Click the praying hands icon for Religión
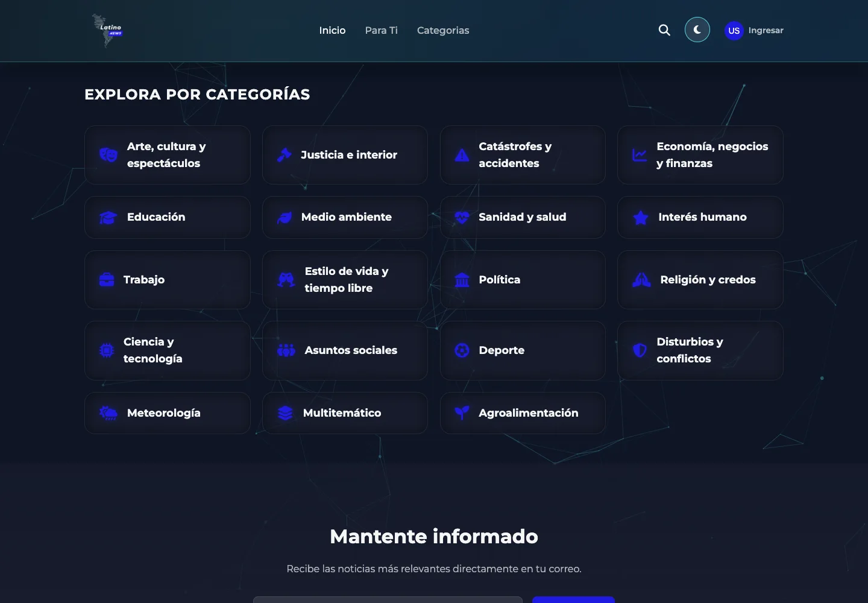868x603 pixels. [x=641, y=280]
